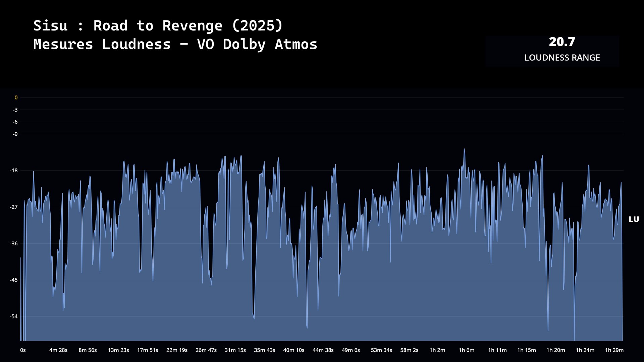This screenshot has width=644, height=362.
Task: Click the Mesures Loudness subtitle text
Action: 175,44
